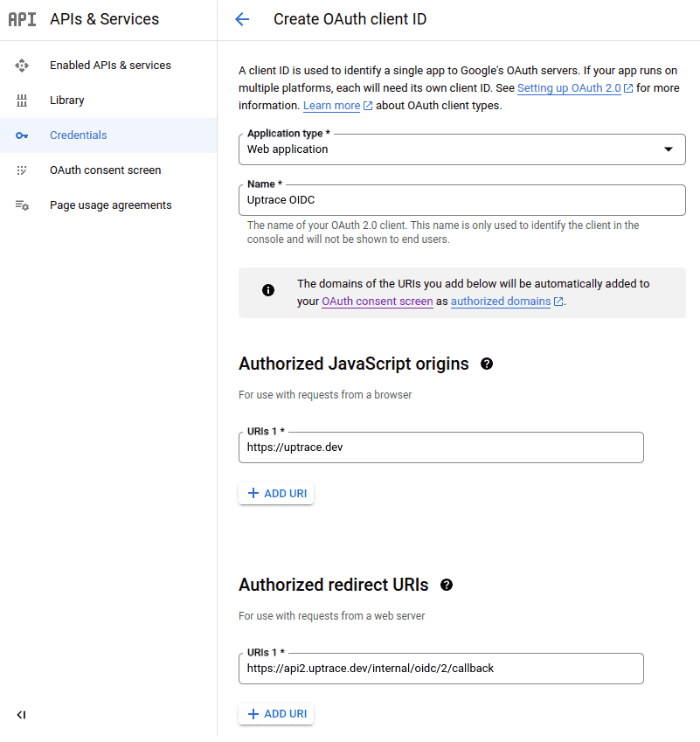Open Page usage agreements
The height and width of the screenshot is (742, 700).
coord(110,205)
